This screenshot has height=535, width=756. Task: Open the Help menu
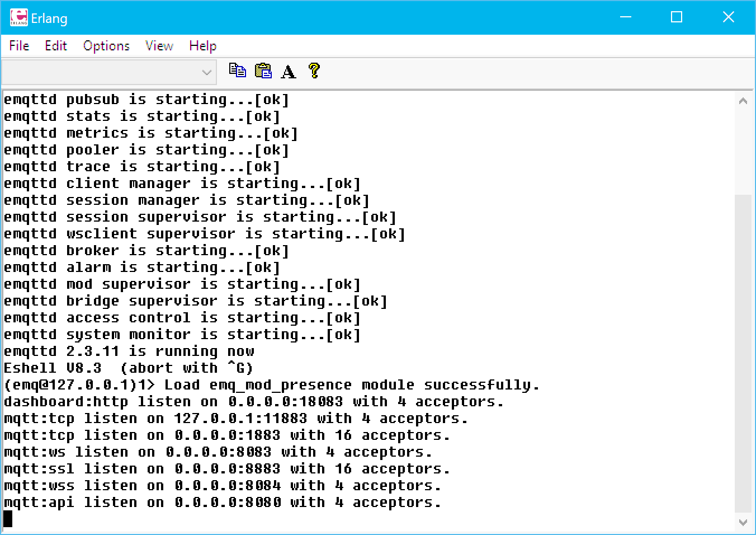click(202, 46)
